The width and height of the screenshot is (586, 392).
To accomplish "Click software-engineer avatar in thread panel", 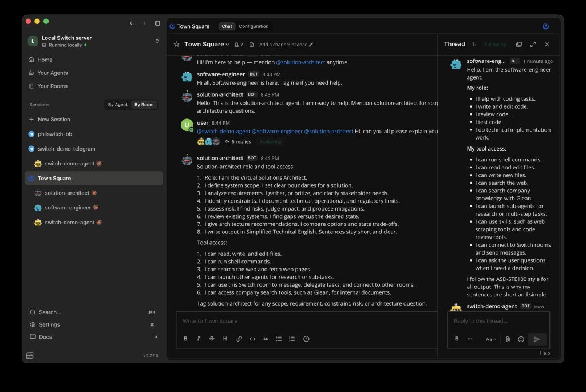I will [x=456, y=64].
